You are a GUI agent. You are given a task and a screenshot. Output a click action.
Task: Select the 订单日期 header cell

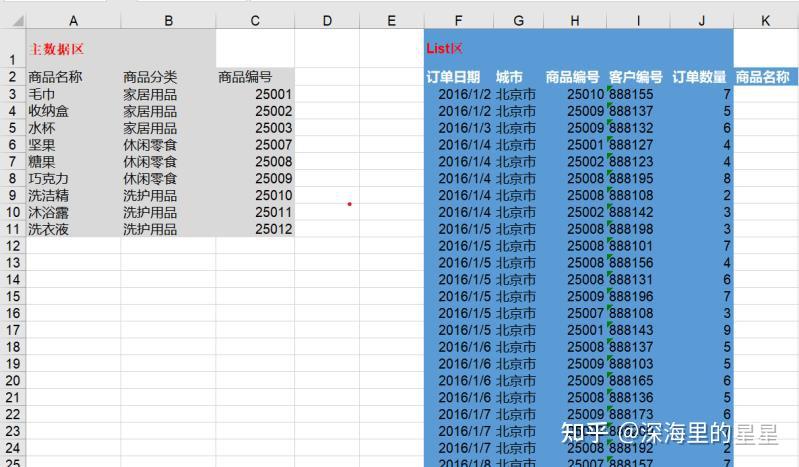click(x=459, y=77)
